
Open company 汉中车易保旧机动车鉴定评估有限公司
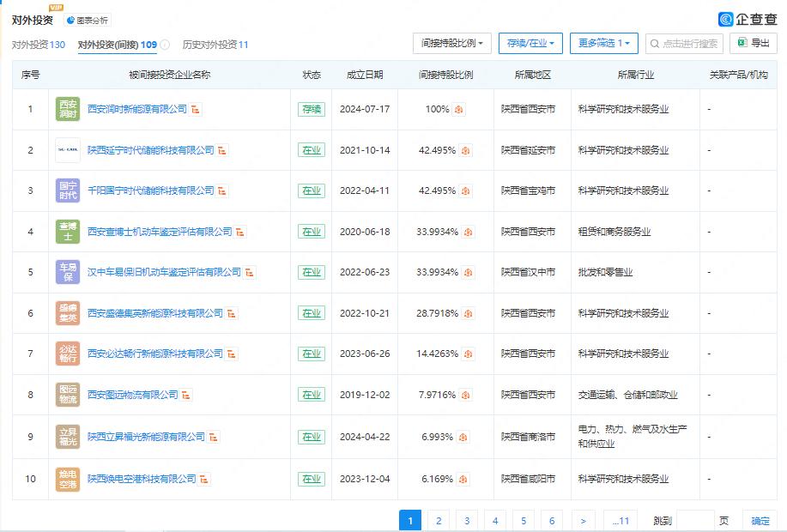coord(164,272)
